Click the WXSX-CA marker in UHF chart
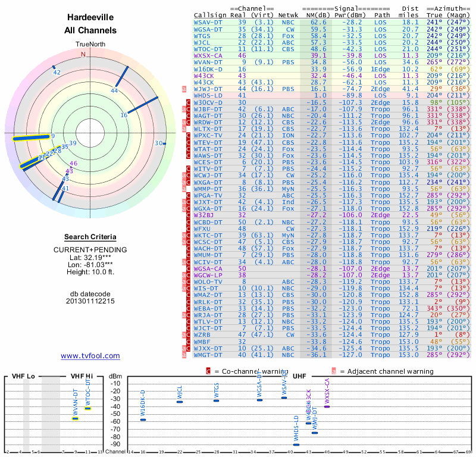 point(327,406)
